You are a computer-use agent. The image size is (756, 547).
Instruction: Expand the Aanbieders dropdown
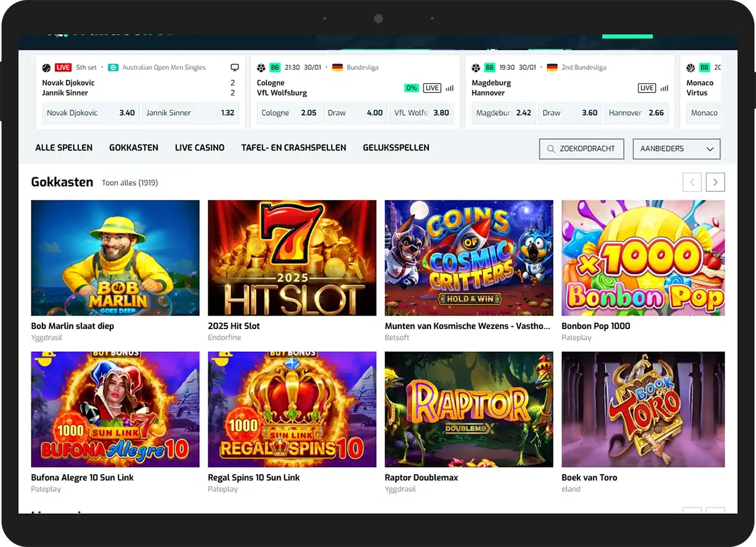pyautogui.click(x=676, y=149)
